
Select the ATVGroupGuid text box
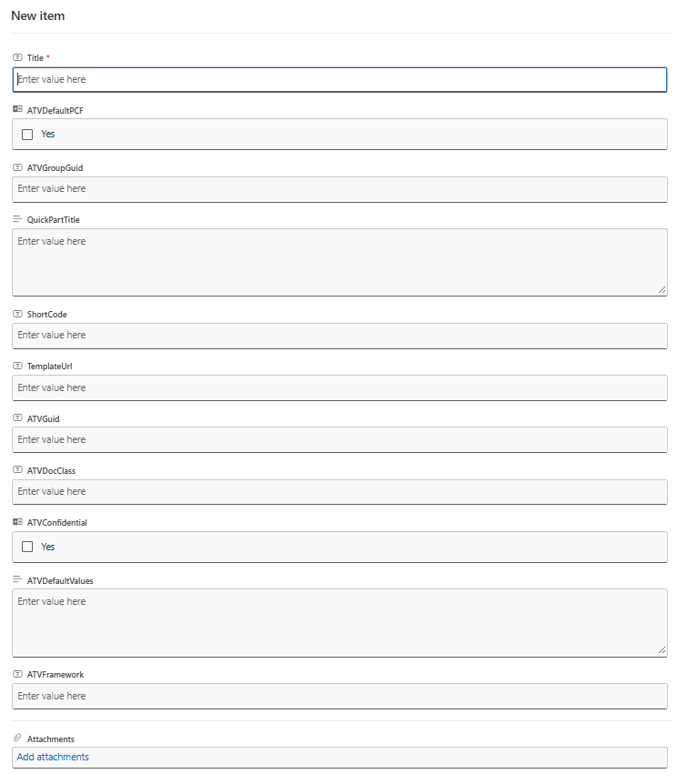(339, 189)
